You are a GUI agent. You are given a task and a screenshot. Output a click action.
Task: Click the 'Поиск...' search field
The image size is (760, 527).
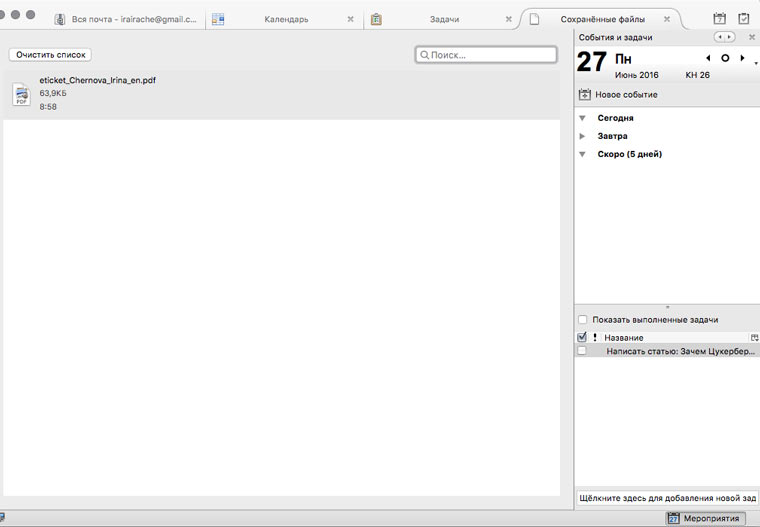(490, 55)
